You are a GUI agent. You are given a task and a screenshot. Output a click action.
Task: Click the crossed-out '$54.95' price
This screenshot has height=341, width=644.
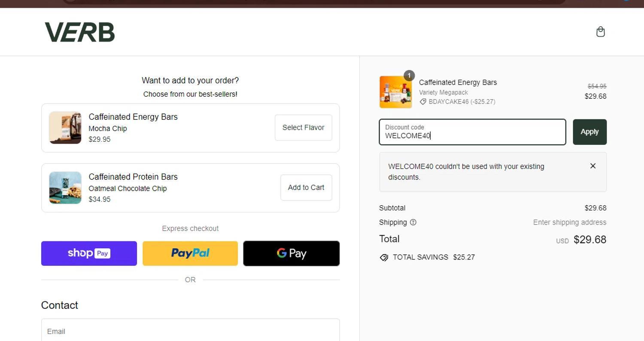(x=597, y=86)
